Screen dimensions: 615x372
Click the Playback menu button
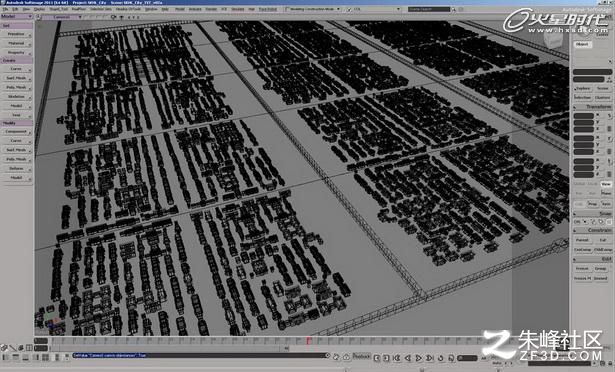tap(361, 357)
